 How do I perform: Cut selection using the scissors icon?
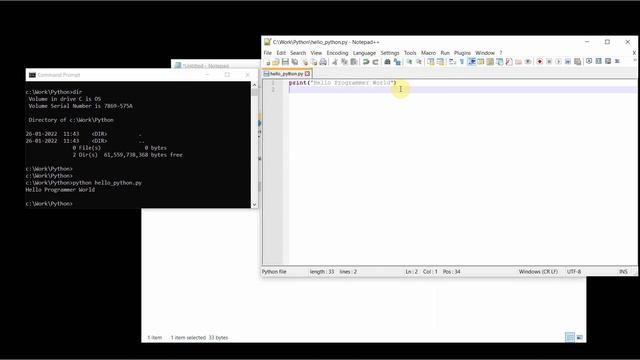[x=335, y=62]
